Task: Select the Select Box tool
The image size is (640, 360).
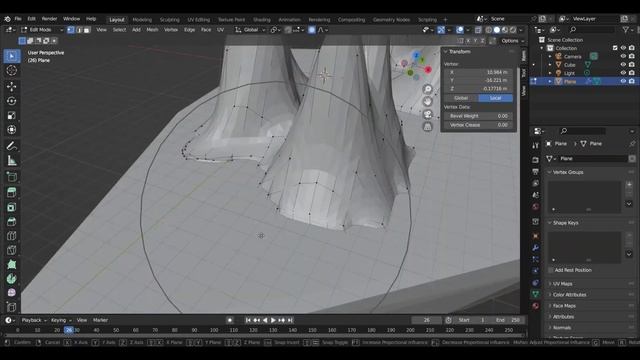Action: [12, 56]
